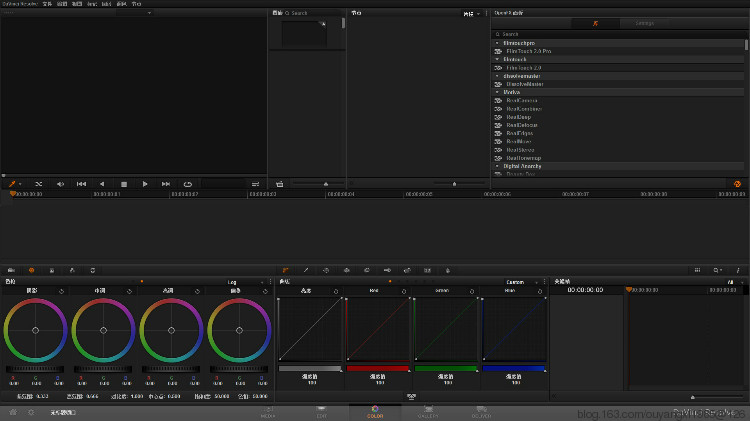750x421 pixels.
Task: Reset the first color wheel with its reset icon
Action: pyautogui.click(x=61, y=291)
